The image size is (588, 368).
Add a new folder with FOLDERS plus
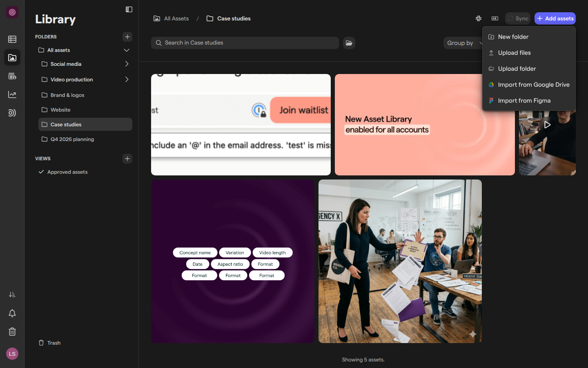coord(127,37)
